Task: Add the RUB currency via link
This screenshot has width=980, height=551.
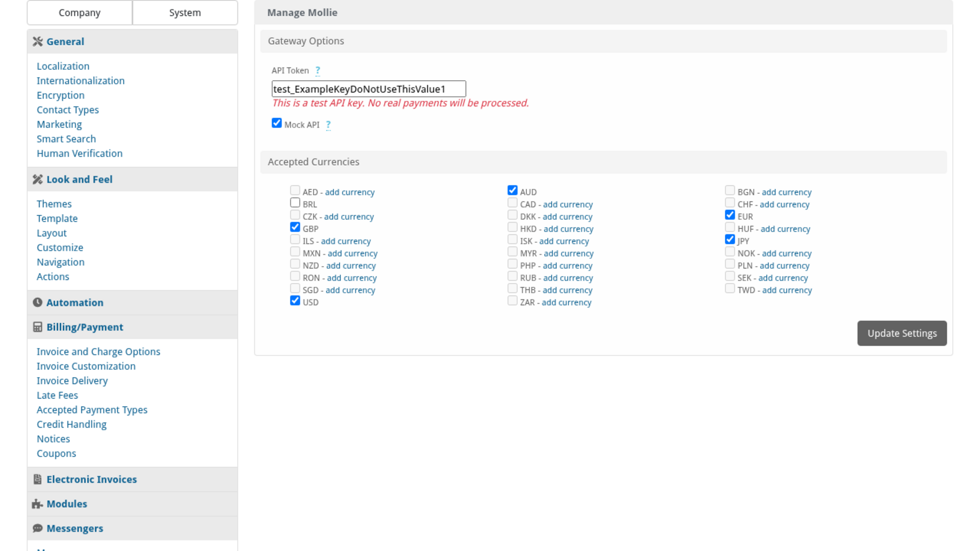Action: click(568, 278)
